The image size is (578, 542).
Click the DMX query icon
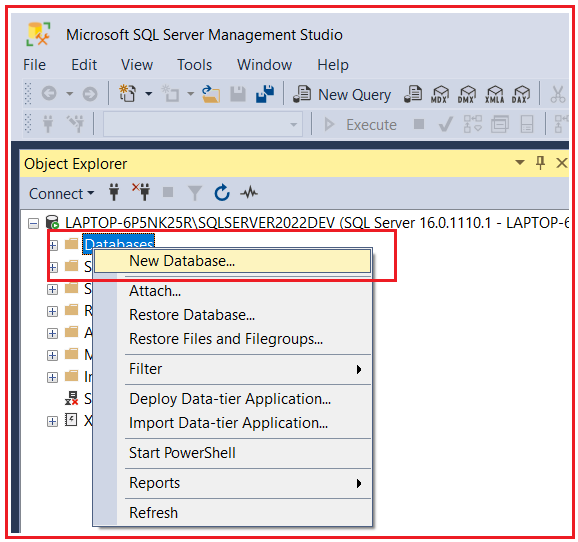click(467, 94)
